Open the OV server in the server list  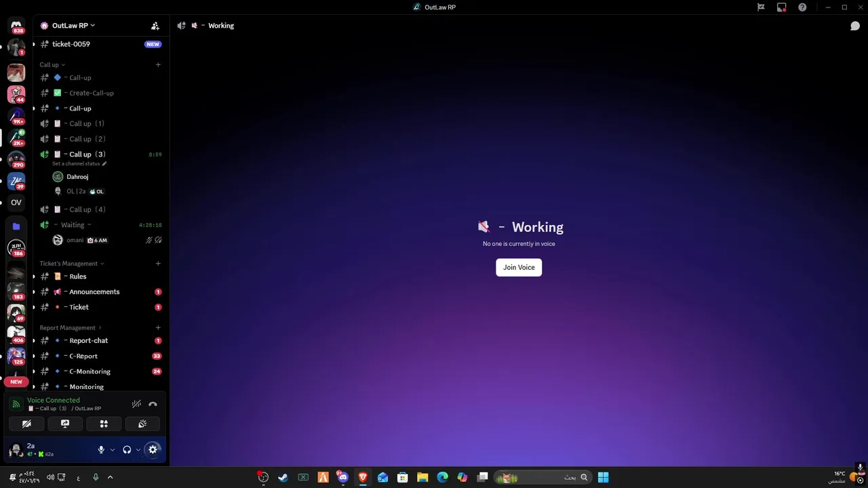pyautogui.click(x=16, y=203)
